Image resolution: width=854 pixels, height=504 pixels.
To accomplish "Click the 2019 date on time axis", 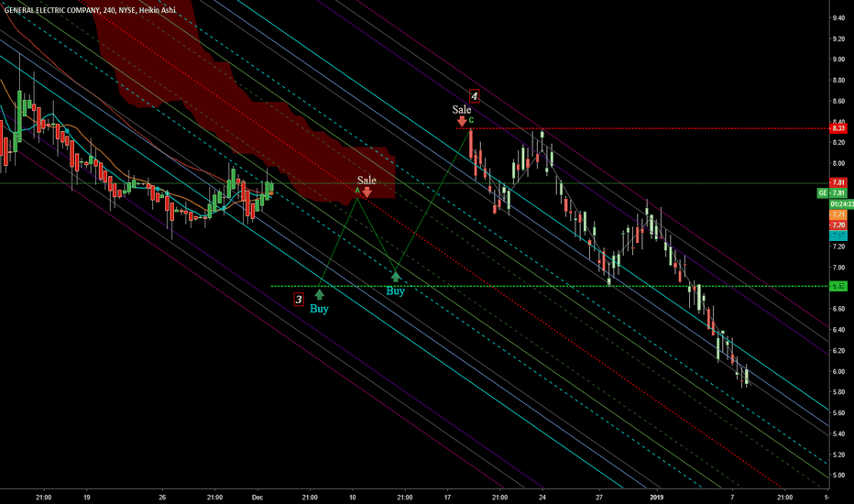I will [x=657, y=497].
